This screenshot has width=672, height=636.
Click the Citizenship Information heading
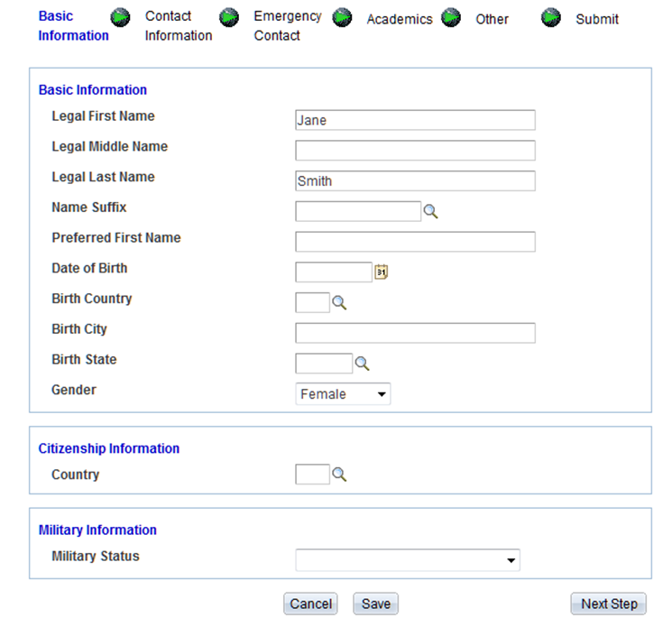(109, 448)
